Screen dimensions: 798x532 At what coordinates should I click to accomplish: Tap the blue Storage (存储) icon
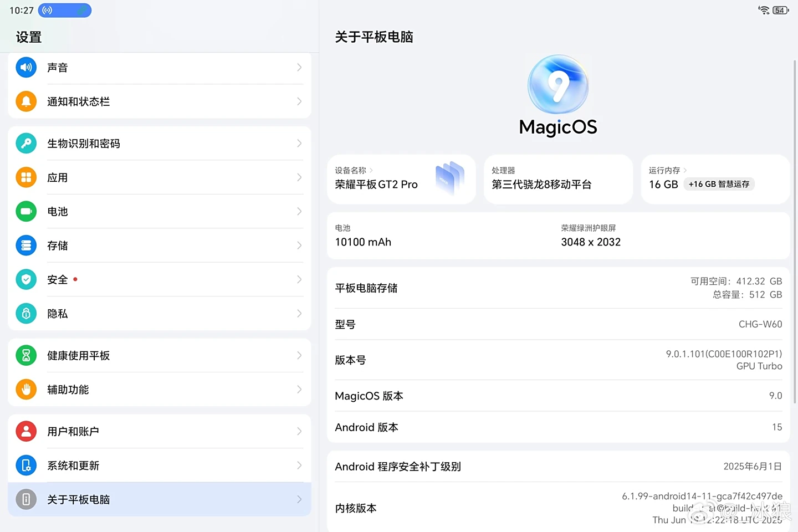[x=26, y=245]
